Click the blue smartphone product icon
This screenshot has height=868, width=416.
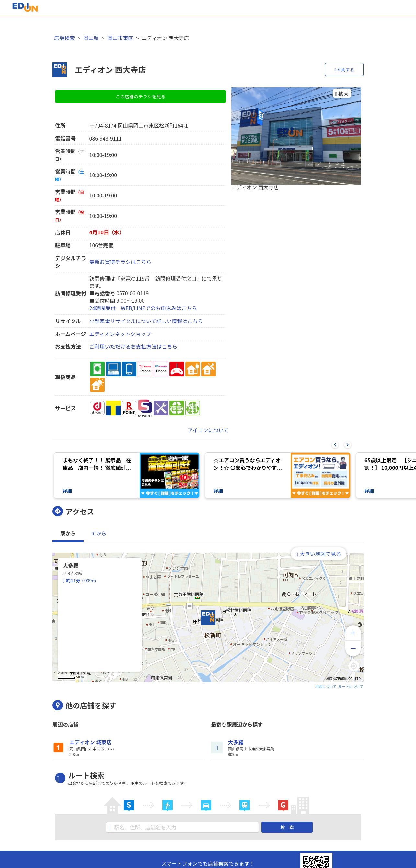129,369
